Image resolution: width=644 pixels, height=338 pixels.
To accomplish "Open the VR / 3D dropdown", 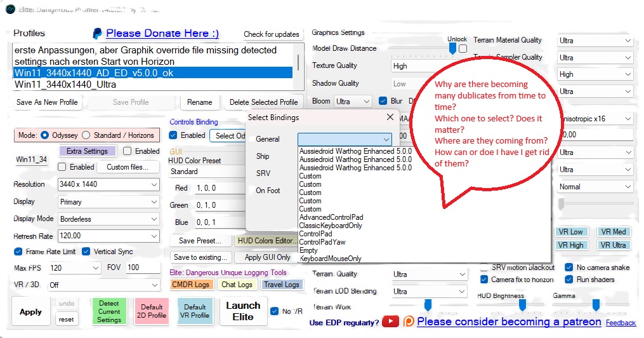I will point(103,285).
